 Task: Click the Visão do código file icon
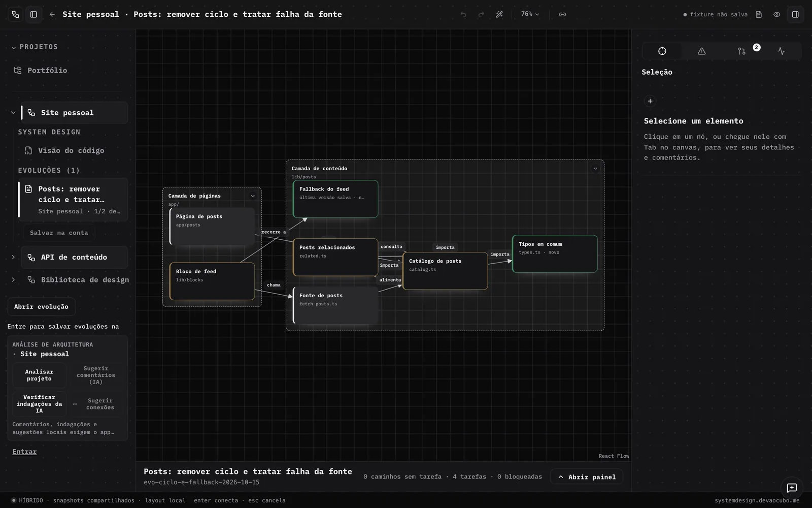click(28, 150)
